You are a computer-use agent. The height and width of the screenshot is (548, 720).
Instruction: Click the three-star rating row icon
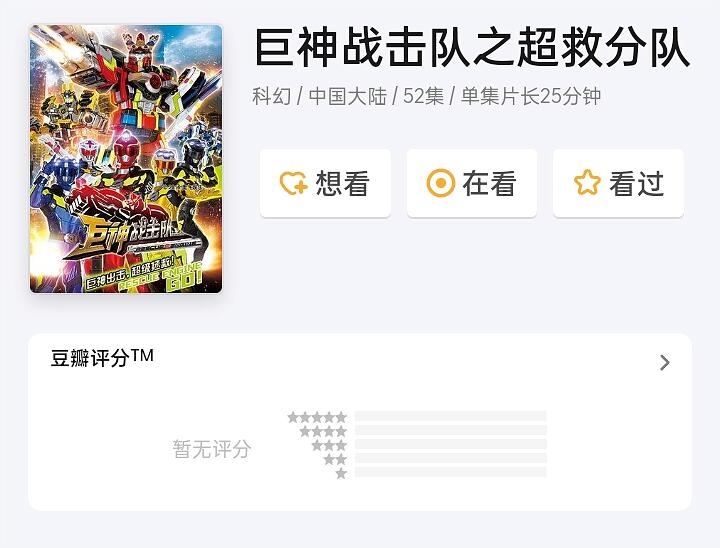(x=329, y=445)
